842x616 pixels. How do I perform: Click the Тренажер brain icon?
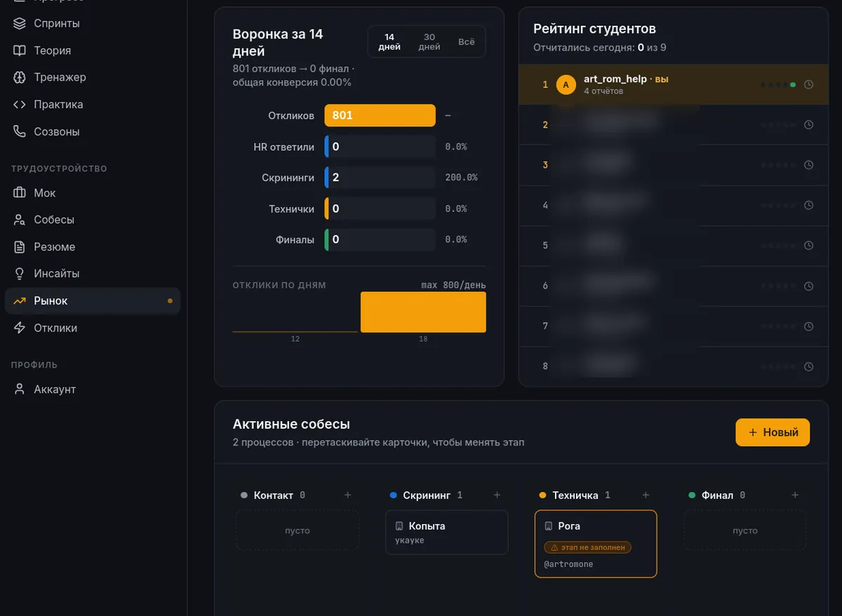[x=20, y=77]
